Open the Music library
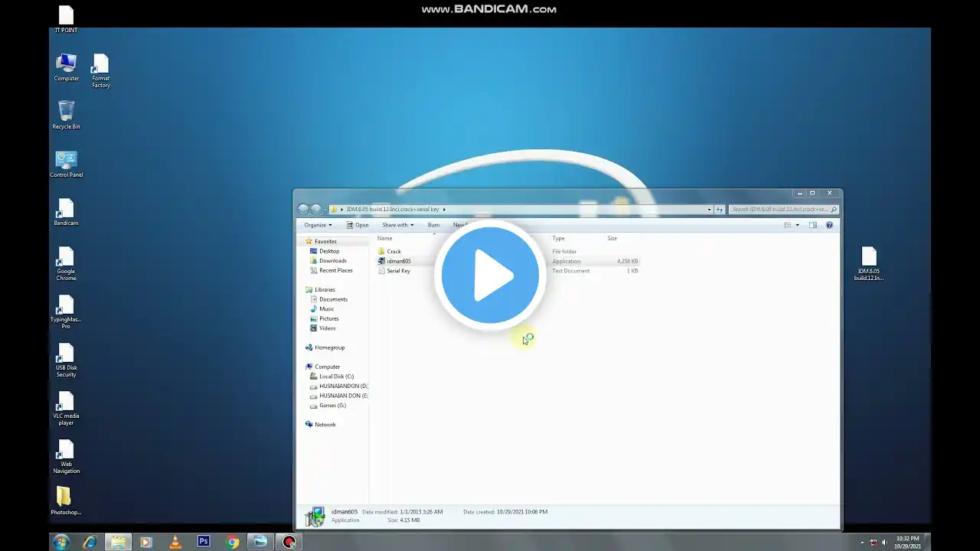Viewport: 980px width, 551px height. pyautogui.click(x=326, y=309)
